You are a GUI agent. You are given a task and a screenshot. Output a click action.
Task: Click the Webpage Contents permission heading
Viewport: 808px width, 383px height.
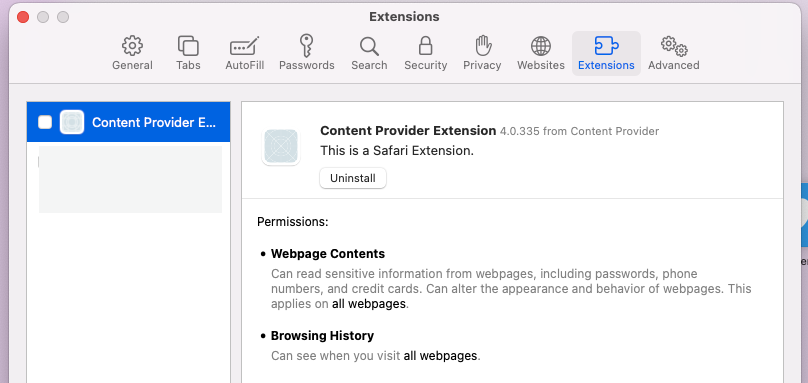coord(328,254)
